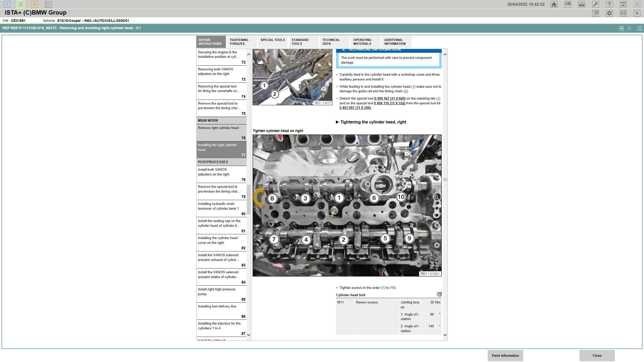Viewport: 644px width, 362px height.
Task: Click the cylinder head bolt order image RB11 21001
Action: [x=347, y=206]
